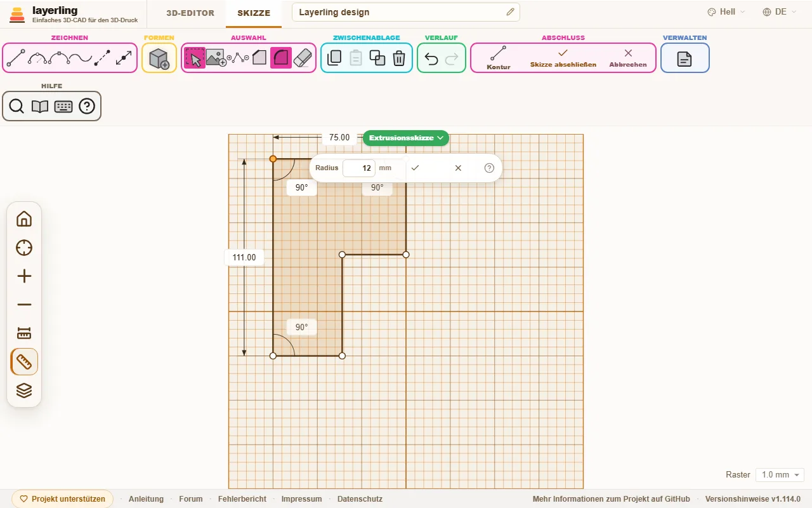The width and height of the screenshot is (812, 508).
Task: Undo the last action
Action: 431,58
